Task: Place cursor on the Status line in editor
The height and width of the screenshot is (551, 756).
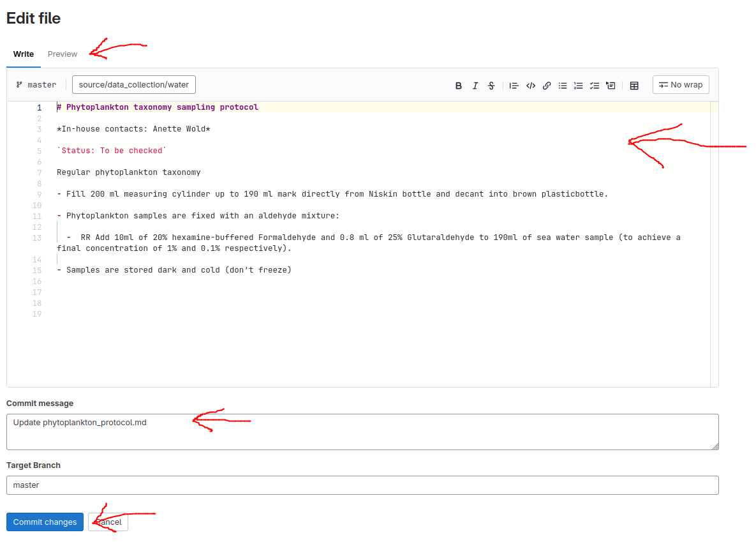Action: tap(112, 151)
